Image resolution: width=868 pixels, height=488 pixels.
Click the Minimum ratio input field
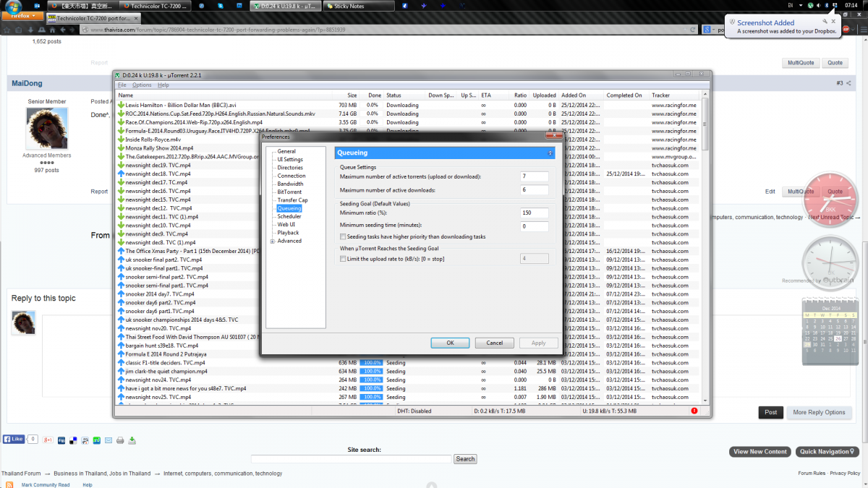tap(534, 213)
